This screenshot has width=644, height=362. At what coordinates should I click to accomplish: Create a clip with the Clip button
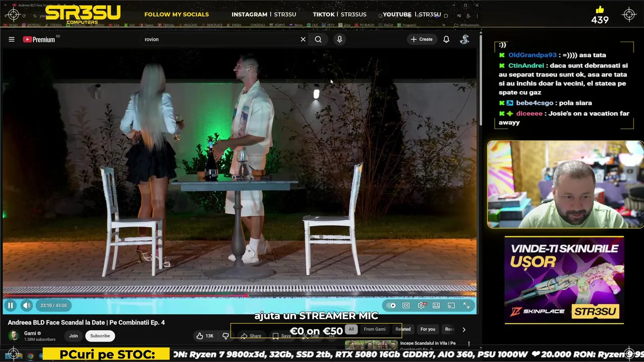click(310, 336)
